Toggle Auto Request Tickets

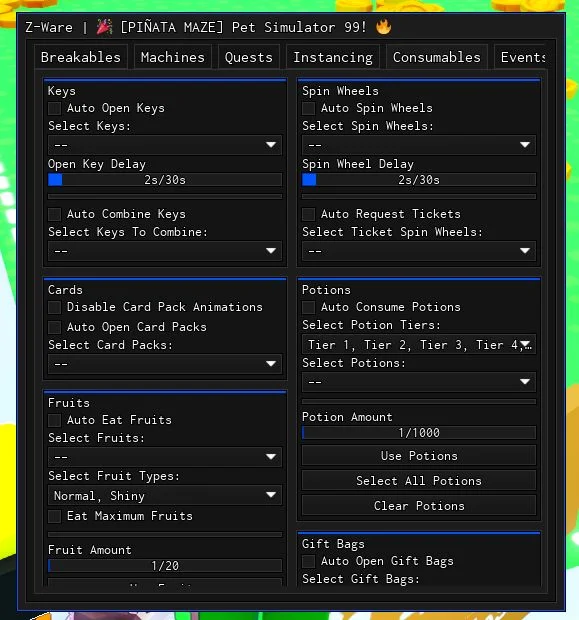[308, 214]
